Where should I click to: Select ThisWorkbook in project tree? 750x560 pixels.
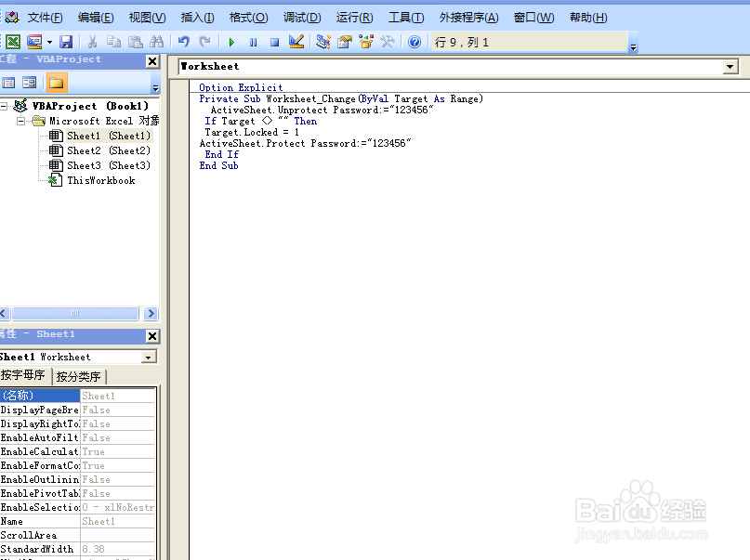pyautogui.click(x=101, y=180)
